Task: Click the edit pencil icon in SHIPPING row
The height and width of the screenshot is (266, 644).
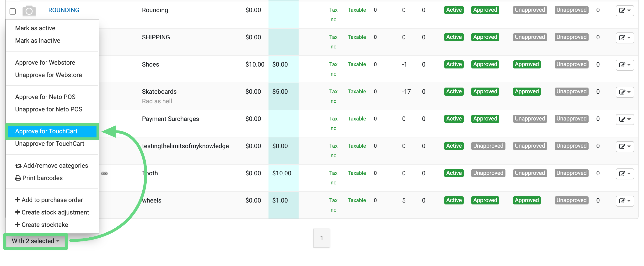Action: tap(622, 38)
